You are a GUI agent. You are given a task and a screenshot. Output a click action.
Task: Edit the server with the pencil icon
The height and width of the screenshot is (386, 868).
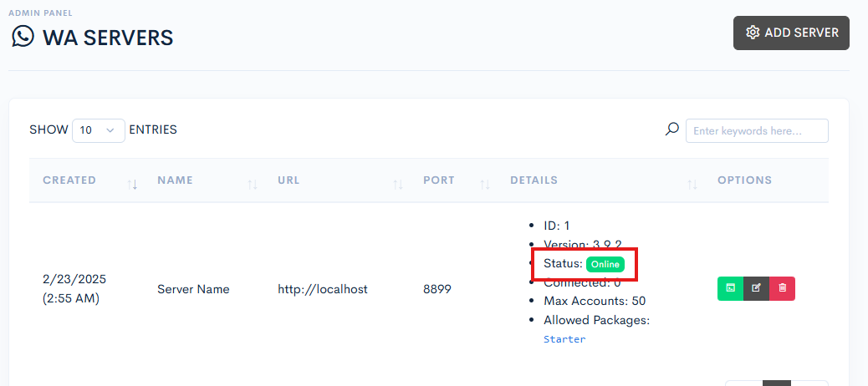pyautogui.click(x=756, y=288)
